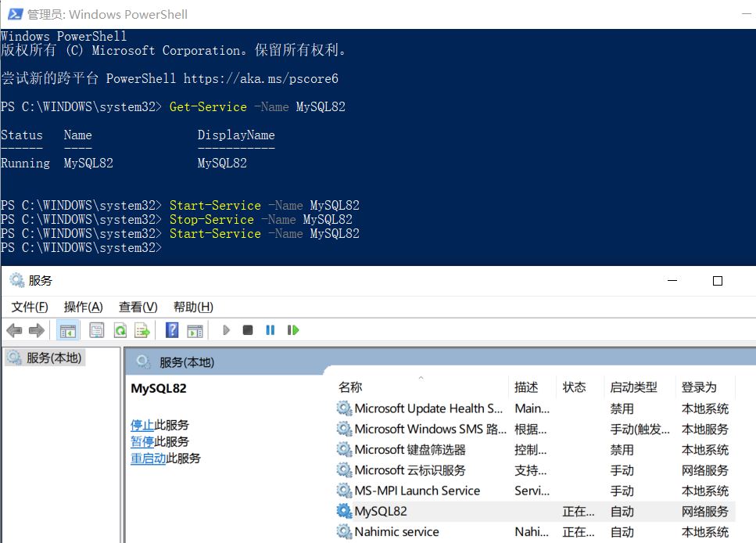Open the Help question mark icon

(172, 331)
